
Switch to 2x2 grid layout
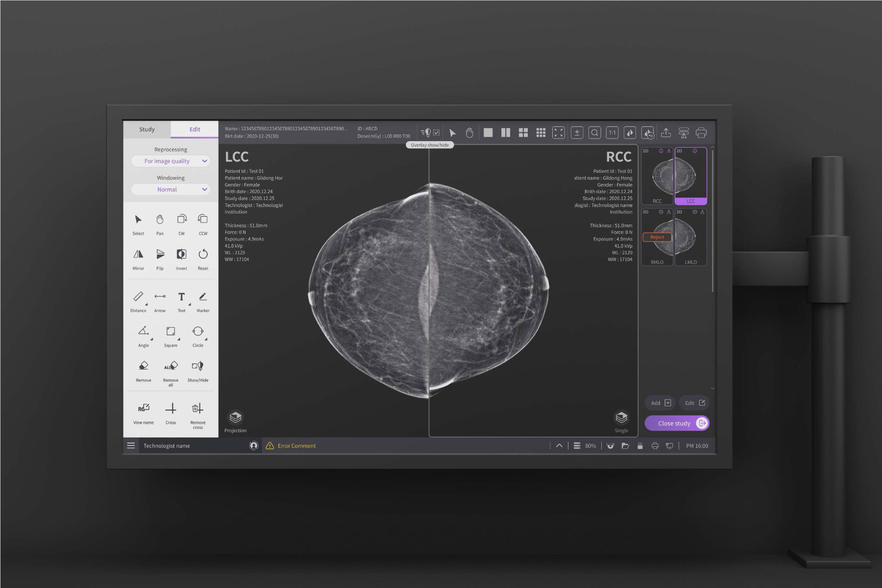[523, 133]
